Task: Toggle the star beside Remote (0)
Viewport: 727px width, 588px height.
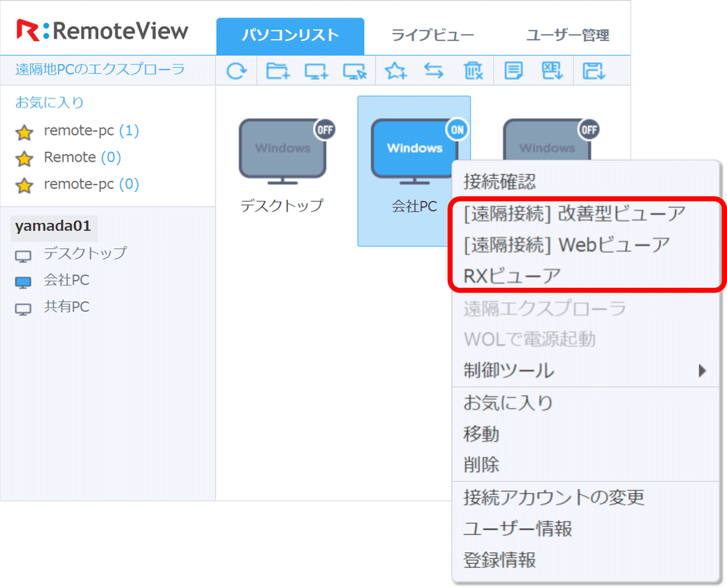Action: click(25, 157)
